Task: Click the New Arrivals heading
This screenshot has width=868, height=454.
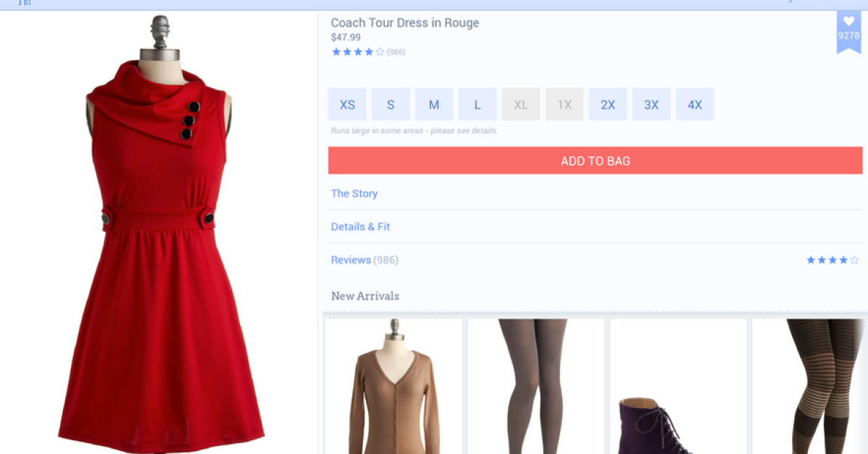Action: point(365,296)
